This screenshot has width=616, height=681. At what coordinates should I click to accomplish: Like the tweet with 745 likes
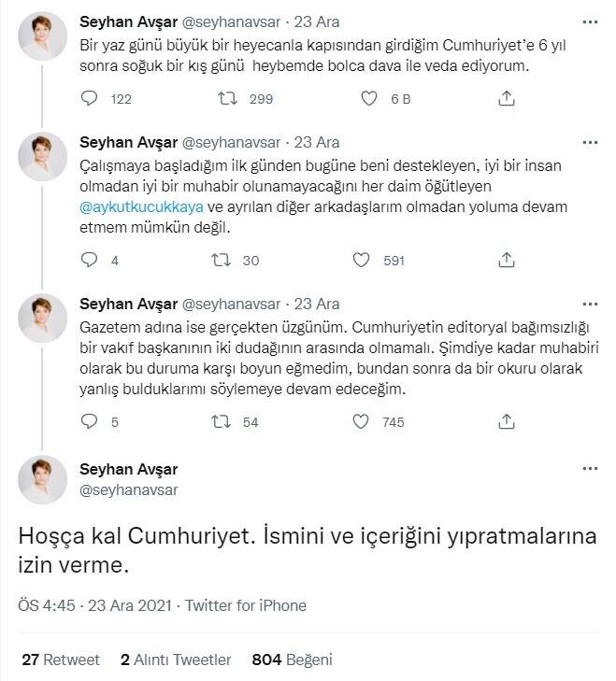pyautogui.click(x=360, y=422)
